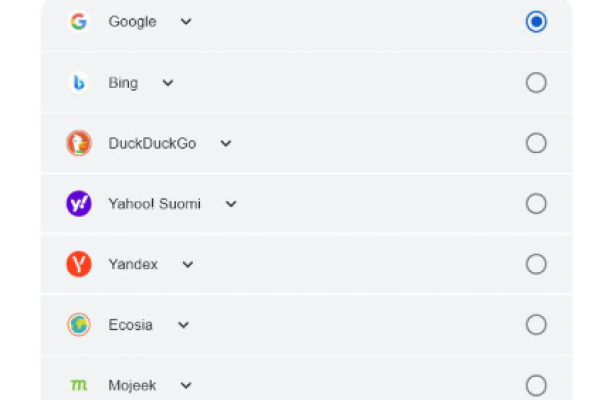Click the Yahoo! Suomi logo icon
Screen dimensions: 600x400
click(79, 204)
